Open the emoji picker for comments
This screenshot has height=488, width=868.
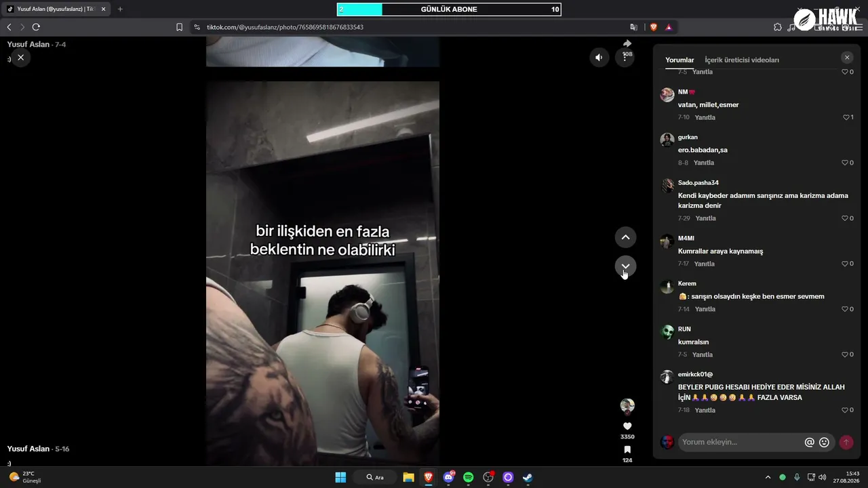[824, 443]
